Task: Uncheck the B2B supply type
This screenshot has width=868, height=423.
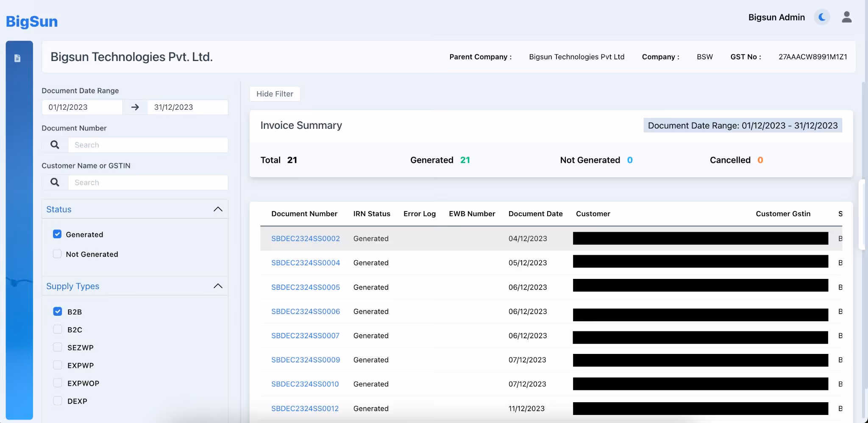Action: [58, 312]
